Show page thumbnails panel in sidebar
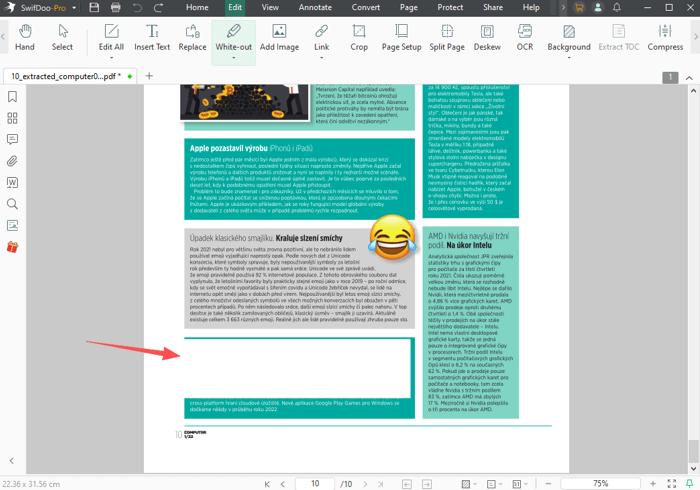Image resolution: width=700 pixels, height=490 pixels. click(x=12, y=118)
